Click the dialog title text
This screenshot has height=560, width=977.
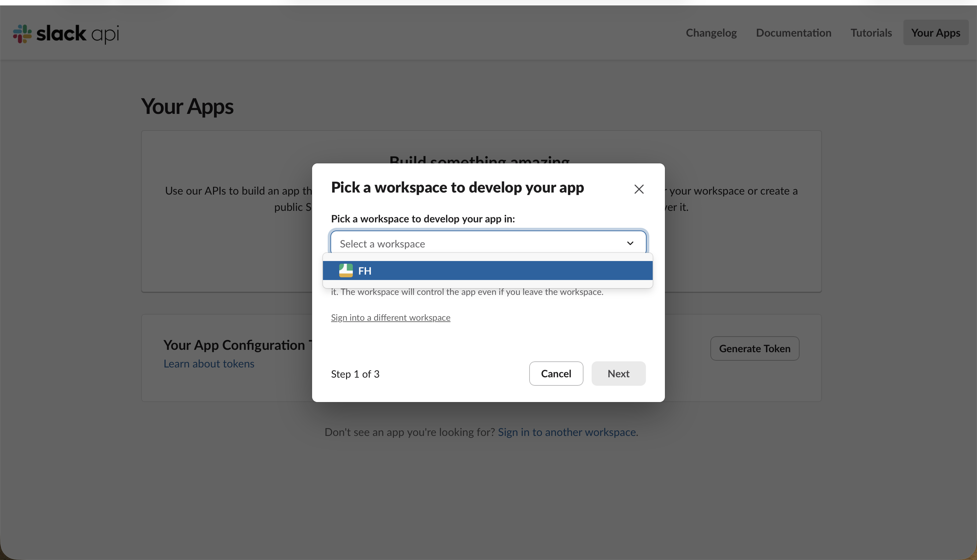(458, 187)
